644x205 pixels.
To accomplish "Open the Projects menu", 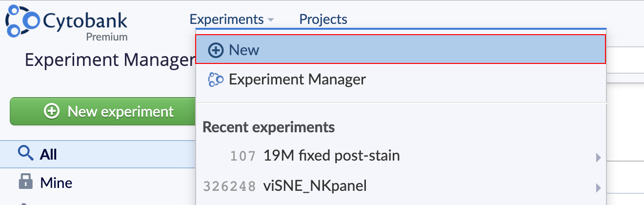I will click(x=323, y=19).
